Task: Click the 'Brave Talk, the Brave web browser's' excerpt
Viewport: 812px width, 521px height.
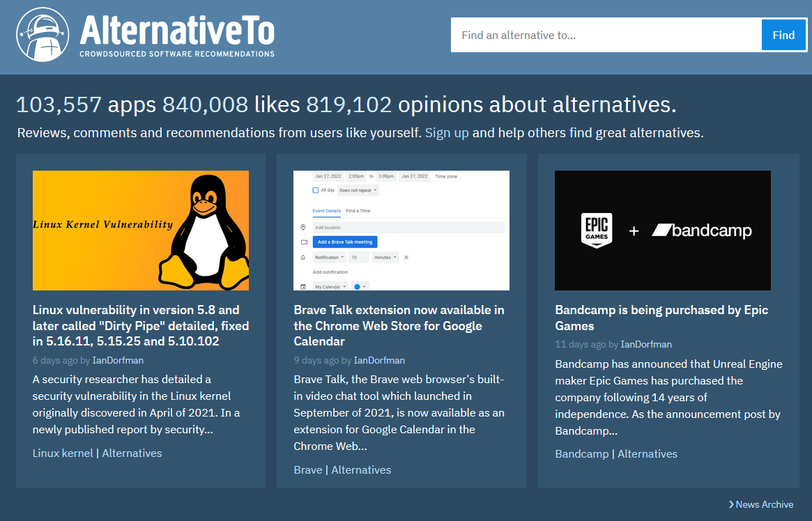Action: coord(399,413)
